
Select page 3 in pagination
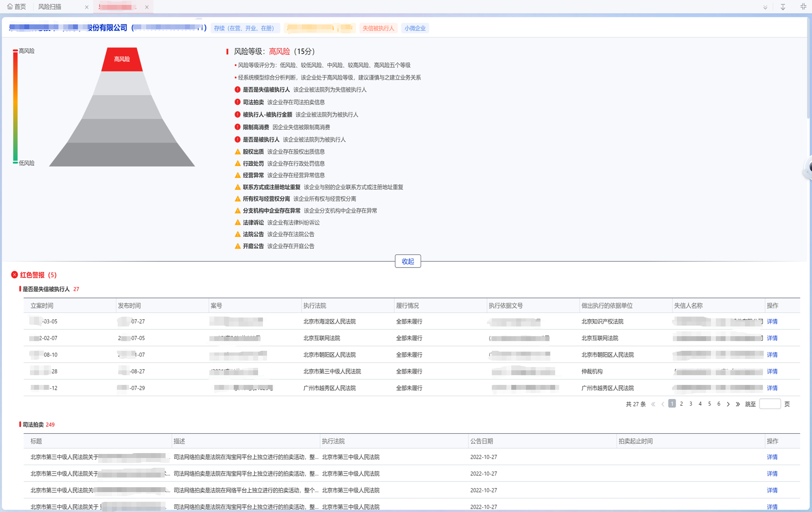(691, 404)
